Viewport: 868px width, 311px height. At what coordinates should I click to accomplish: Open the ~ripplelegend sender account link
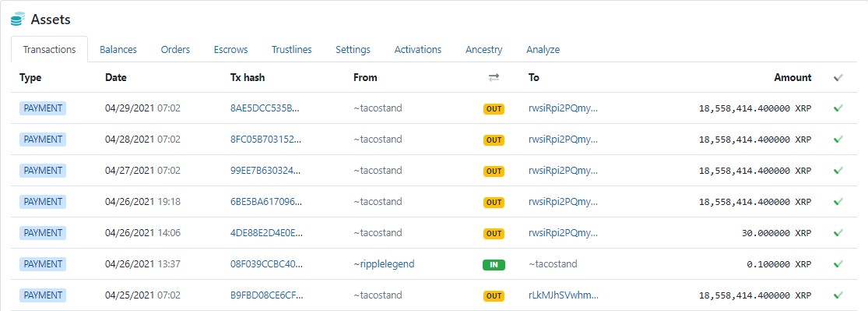pos(384,264)
